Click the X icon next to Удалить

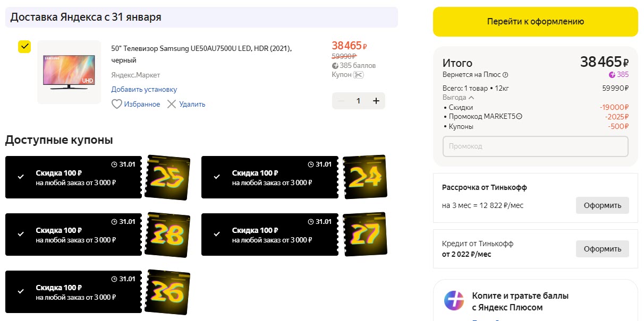click(172, 104)
